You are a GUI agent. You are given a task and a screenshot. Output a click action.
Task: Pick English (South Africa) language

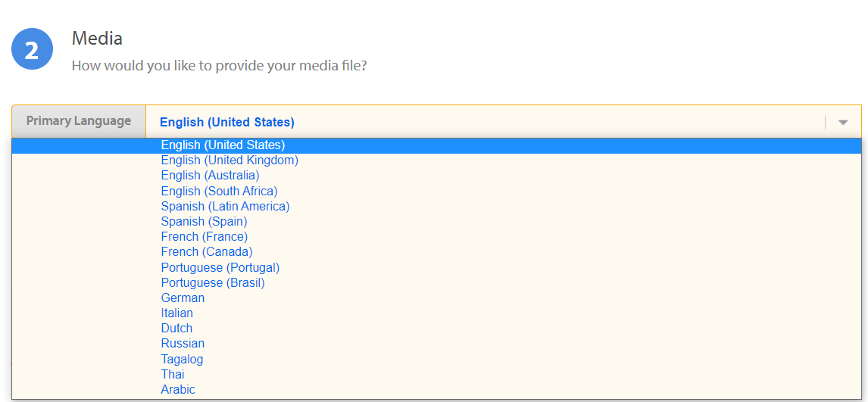click(x=437, y=191)
